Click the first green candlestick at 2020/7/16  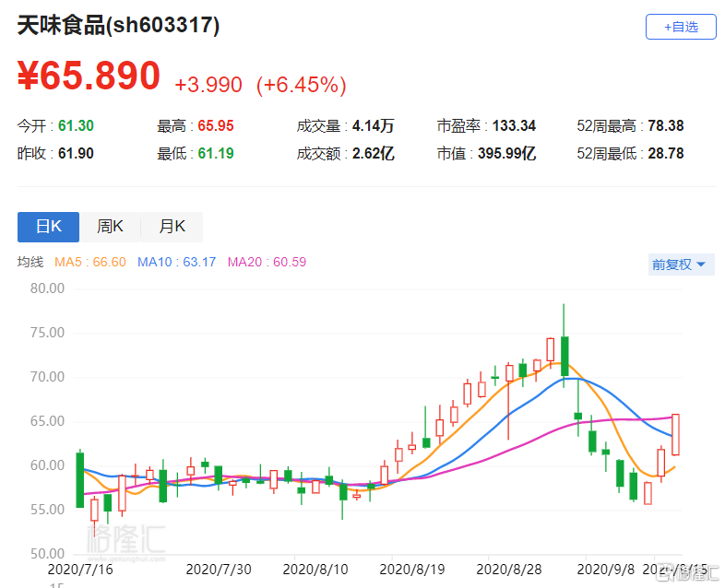80,479
